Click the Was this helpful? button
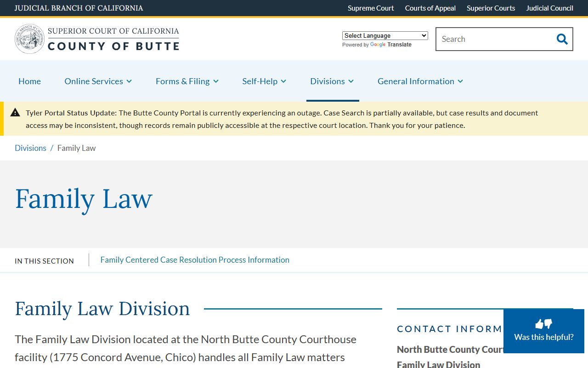This screenshot has width=588, height=368. click(x=544, y=331)
